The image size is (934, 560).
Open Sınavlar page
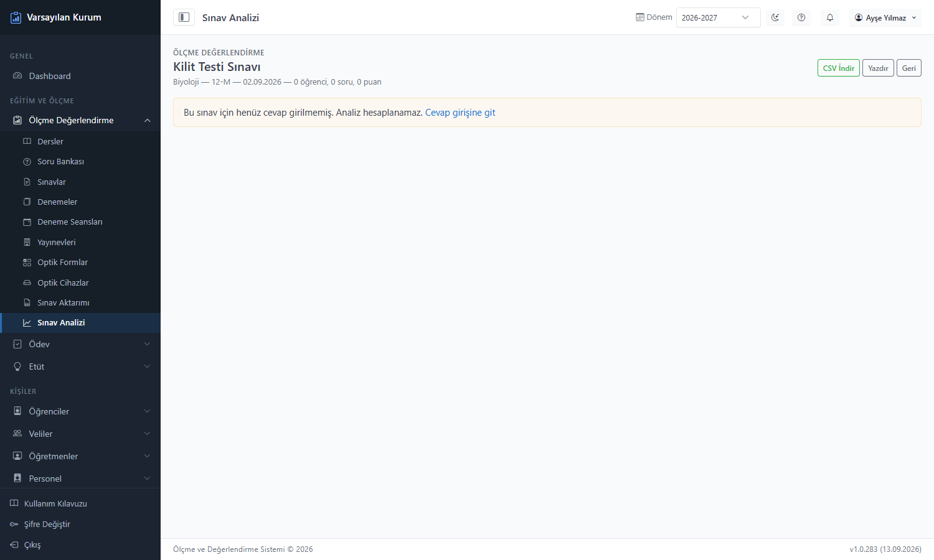pos(80,182)
